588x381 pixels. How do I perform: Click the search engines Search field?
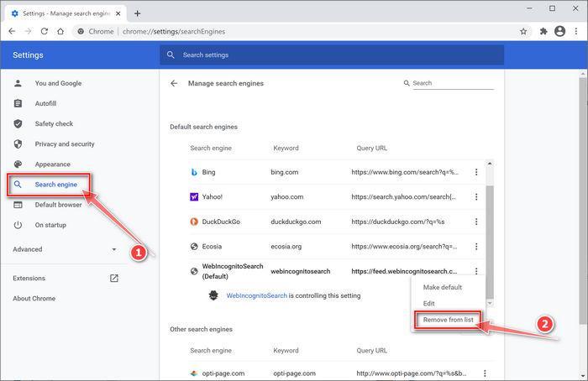point(453,83)
